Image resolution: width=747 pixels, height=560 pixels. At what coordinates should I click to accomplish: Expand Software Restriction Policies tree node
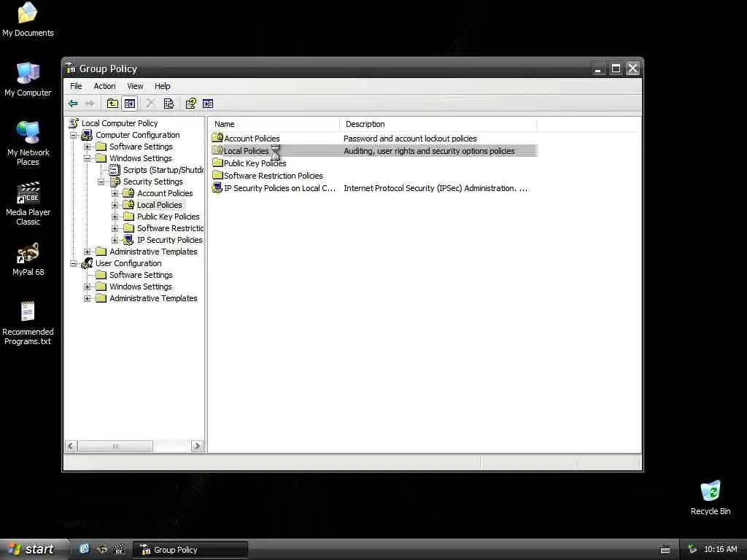(x=115, y=228)
